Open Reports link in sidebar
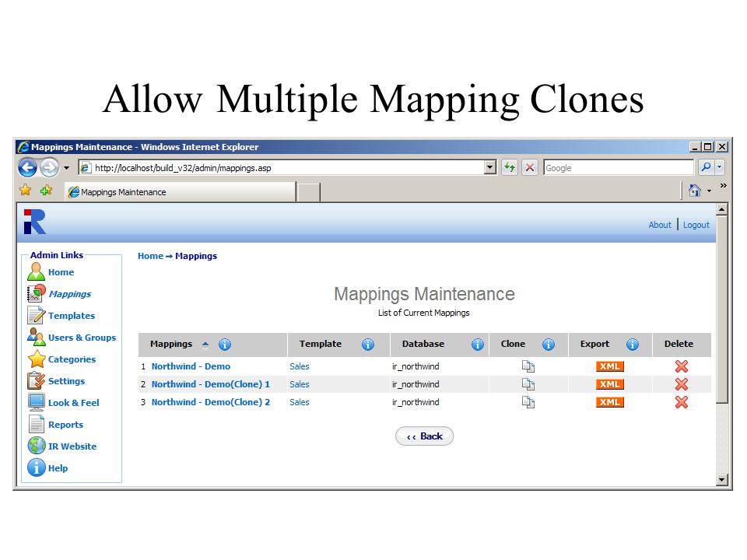 65,425
